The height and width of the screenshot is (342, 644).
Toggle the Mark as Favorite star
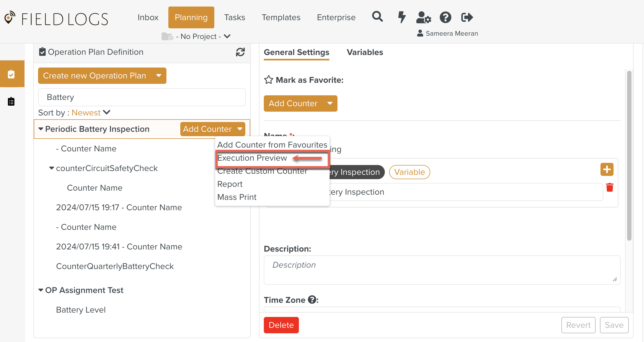268,80
